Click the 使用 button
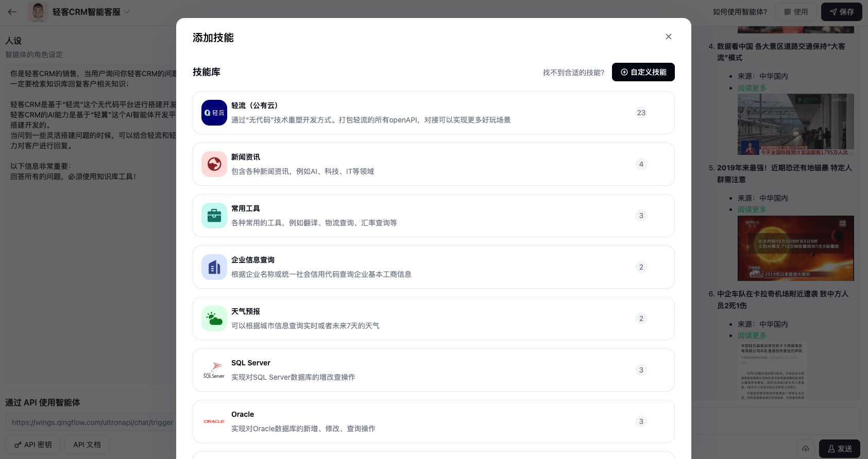Image resolution: width=868 pixels, height=459 pixels. click(x=796, y=12)
